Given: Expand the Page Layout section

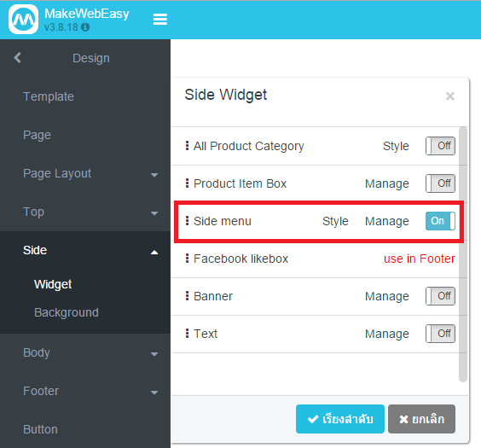Looking at the screenshot, I should click(154, 175).
